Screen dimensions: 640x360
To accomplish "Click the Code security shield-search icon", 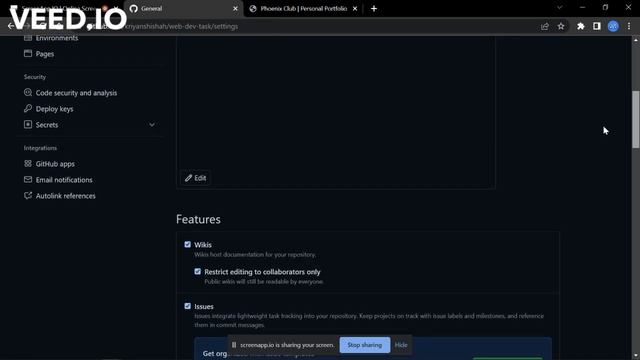I will 28,93.
